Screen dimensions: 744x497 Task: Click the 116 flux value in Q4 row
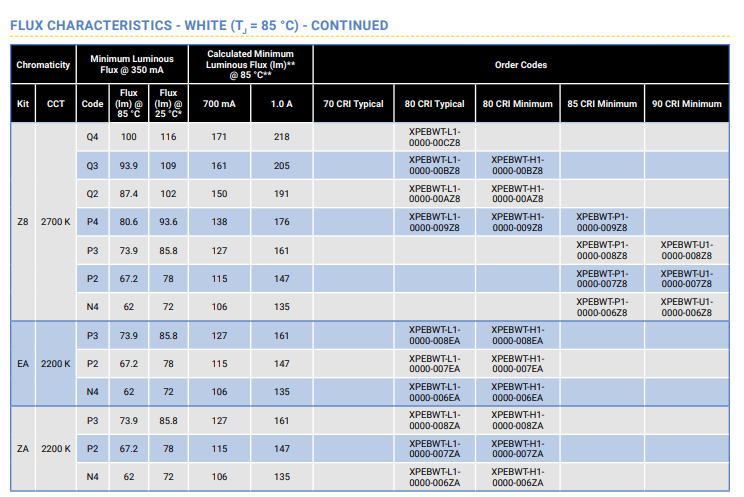[x=168, y=137]
